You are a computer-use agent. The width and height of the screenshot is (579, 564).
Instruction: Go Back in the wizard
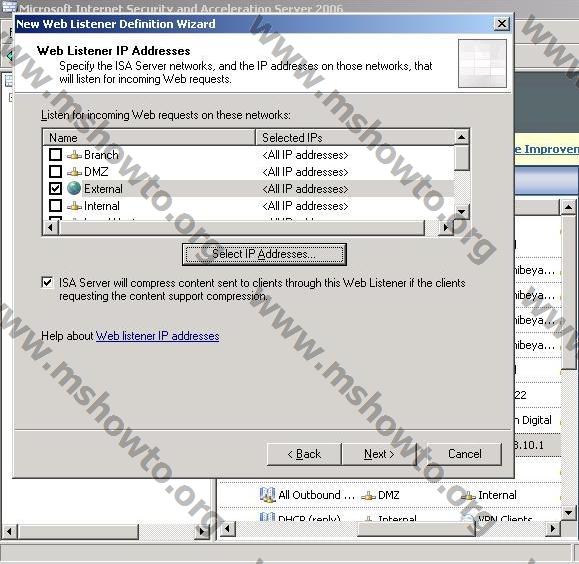point(304,454)
